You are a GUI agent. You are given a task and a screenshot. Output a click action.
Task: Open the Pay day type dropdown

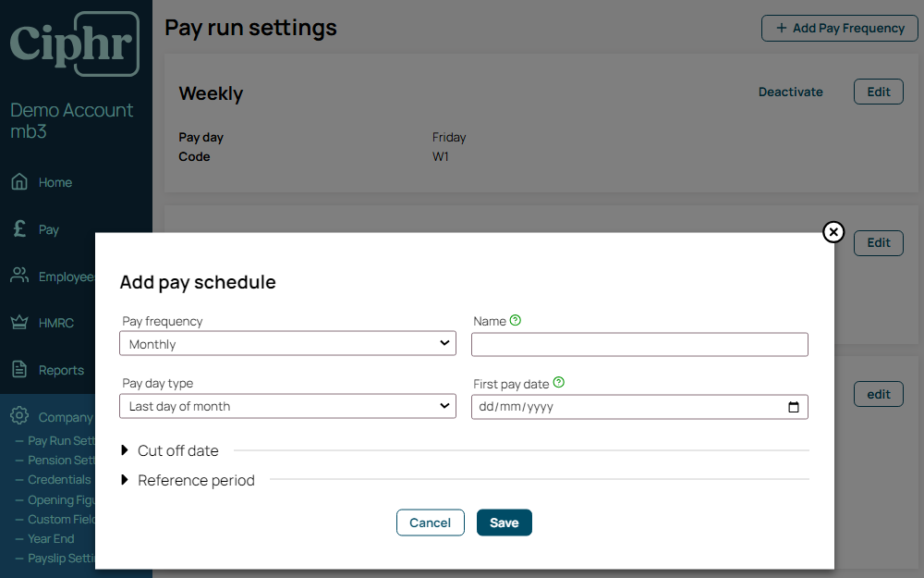[287, 406]
